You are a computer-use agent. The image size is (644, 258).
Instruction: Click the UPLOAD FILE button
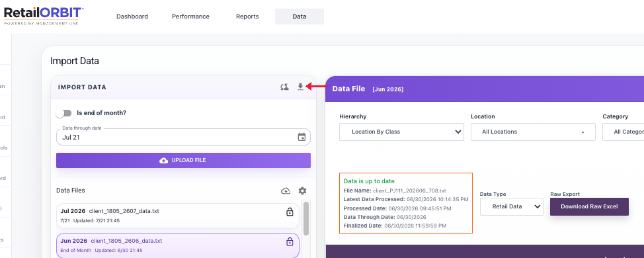(x=183, y=160)
